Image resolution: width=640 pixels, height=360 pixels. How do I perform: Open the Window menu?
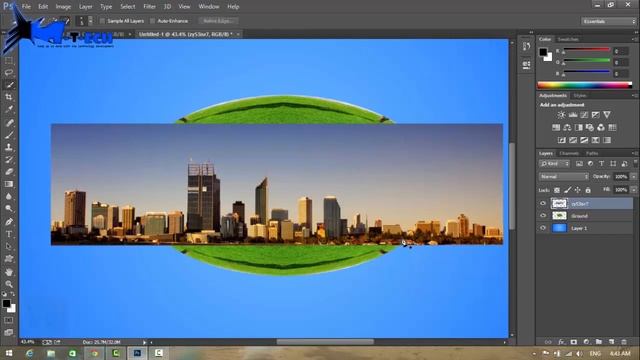pyautogui.click(x=209, y=7)
